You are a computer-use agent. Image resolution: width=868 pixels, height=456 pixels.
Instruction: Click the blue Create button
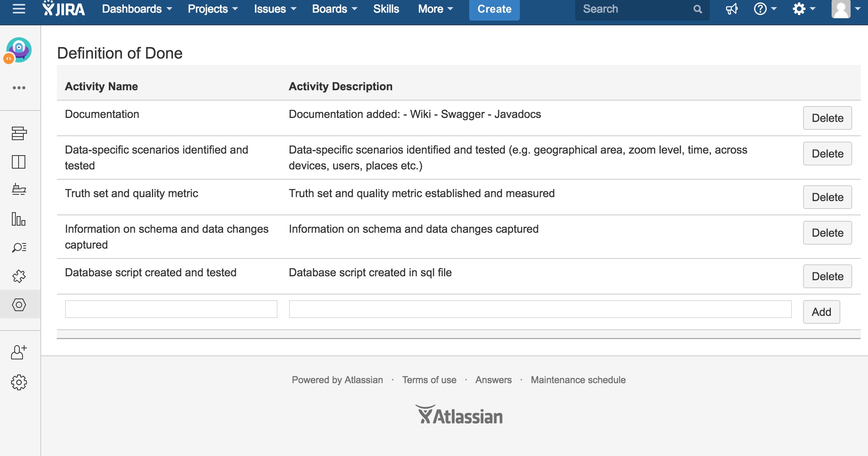pos(494,9)
